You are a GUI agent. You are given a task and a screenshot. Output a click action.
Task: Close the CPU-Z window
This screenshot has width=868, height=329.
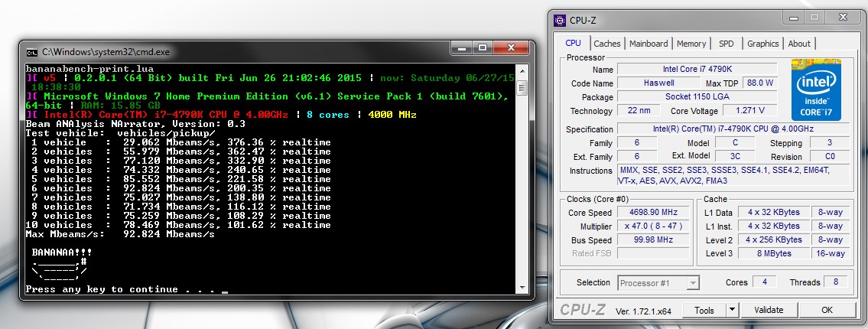(x=842, y=17)
